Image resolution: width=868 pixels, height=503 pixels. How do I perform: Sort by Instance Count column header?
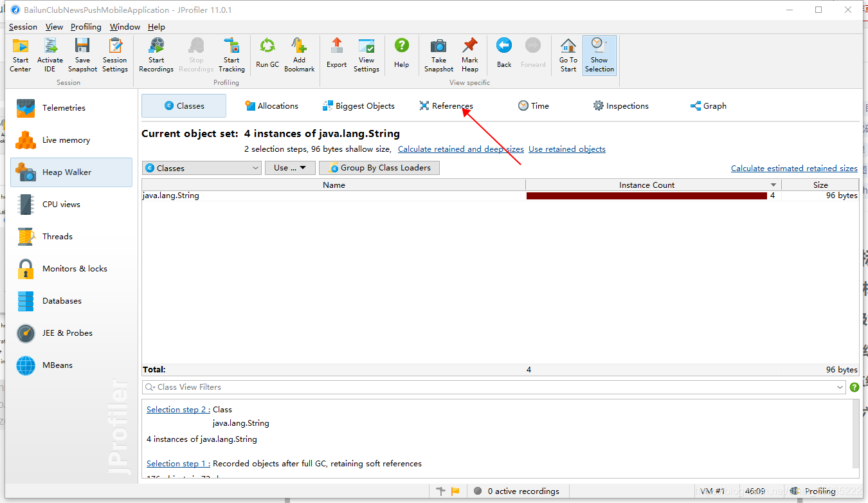pos(653,185)
